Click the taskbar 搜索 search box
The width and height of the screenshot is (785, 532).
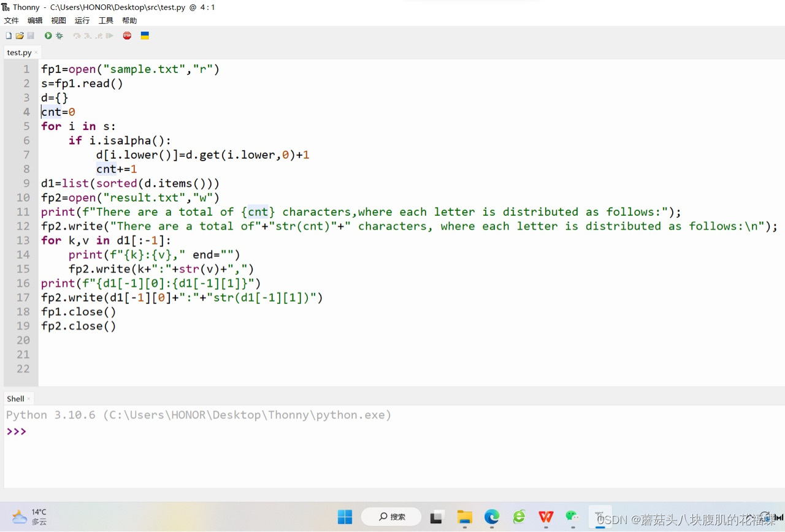tap(391, 517)
